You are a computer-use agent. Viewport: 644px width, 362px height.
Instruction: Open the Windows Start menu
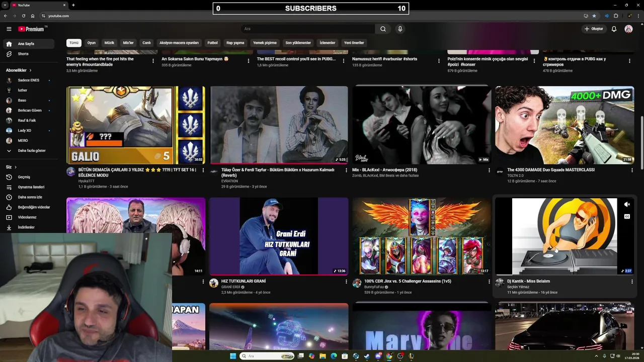tap(233, 356)
